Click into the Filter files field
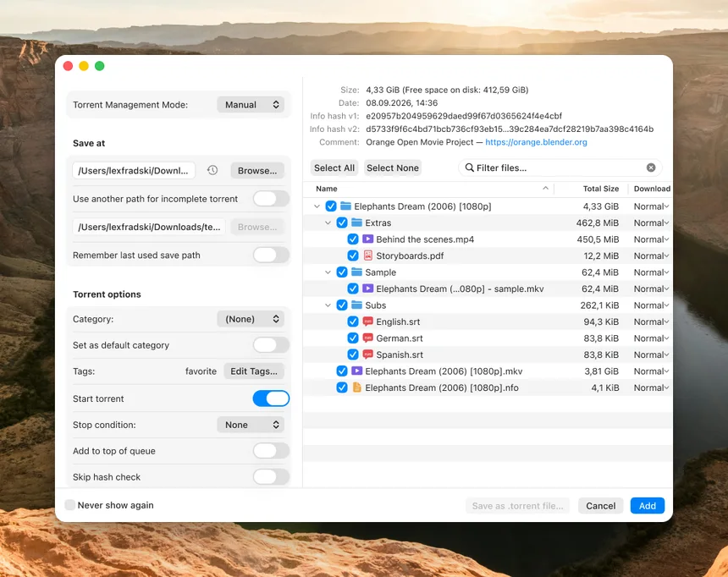 (x=560, y=168)
